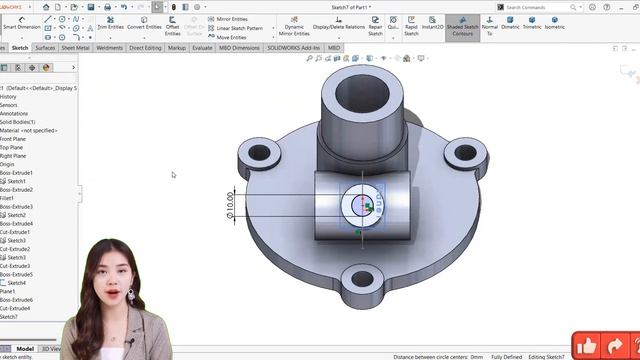This screenshot has height=360, width=640.
Task: Click Mirror Entities
Action: [x=228, y=19]
